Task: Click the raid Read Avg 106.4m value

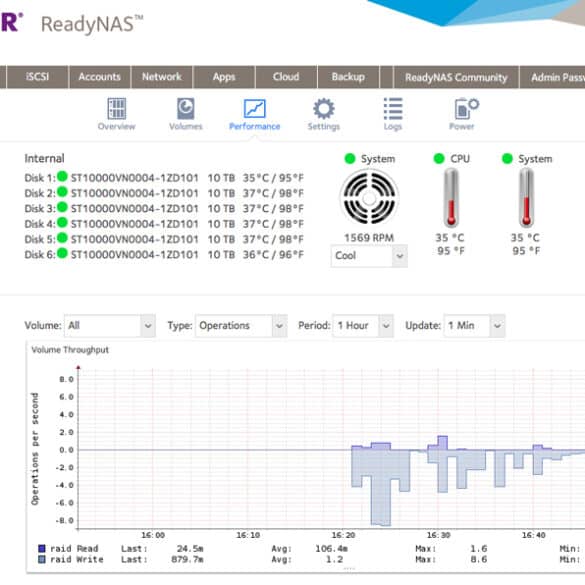Action: tap(331, 548)
